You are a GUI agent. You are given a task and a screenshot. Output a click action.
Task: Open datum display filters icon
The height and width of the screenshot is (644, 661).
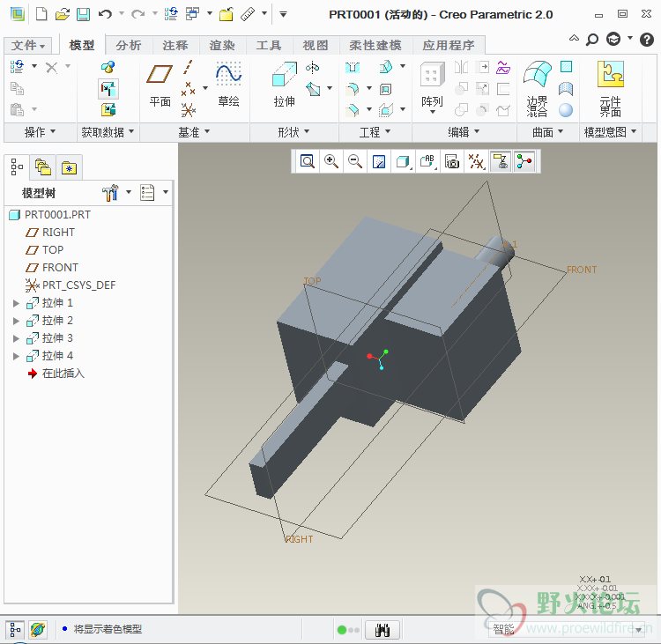476,161
